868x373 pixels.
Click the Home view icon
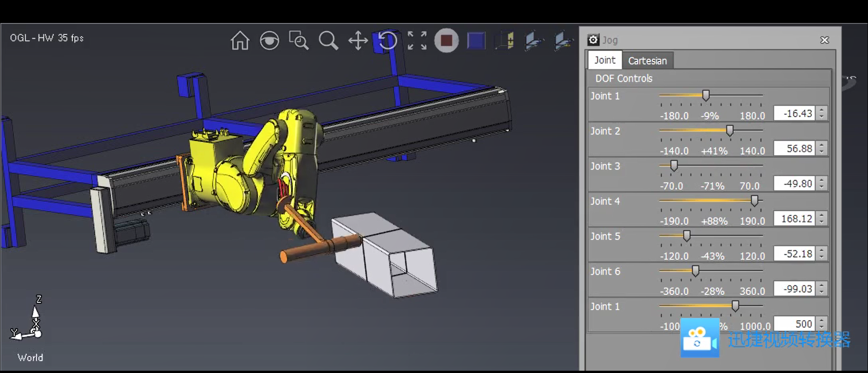coord(240,41)
